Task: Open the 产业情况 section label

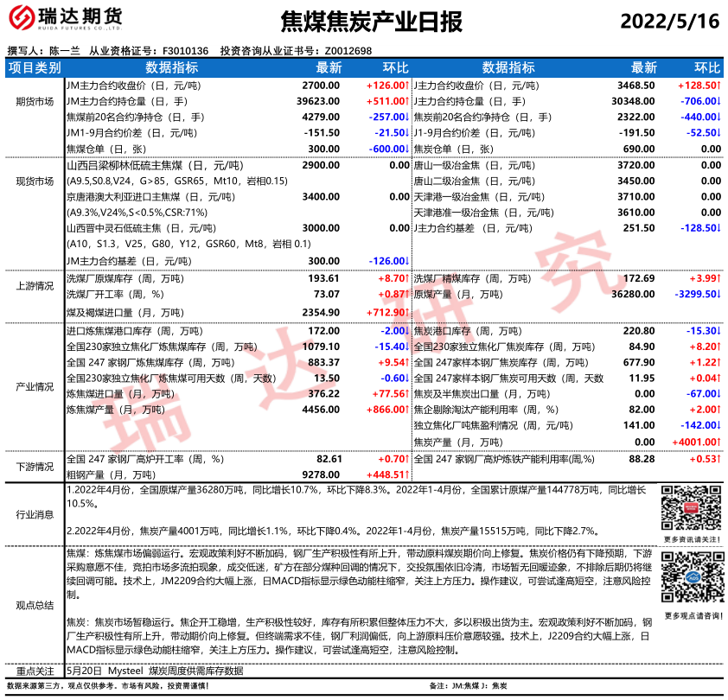Action: click(x=35, y=386)
